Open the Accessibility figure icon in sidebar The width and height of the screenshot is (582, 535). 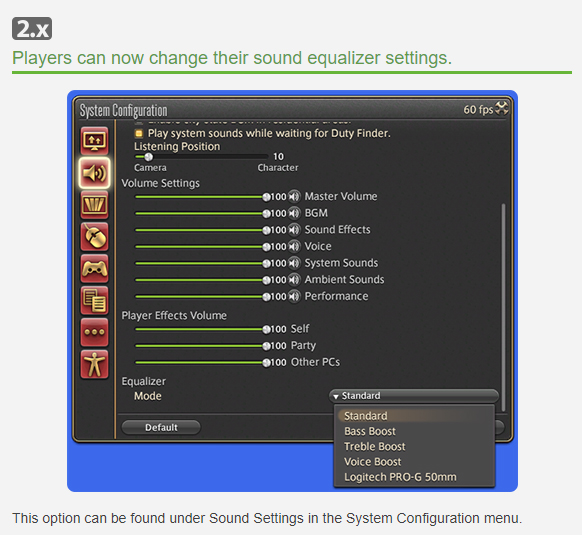coord(95,365)
